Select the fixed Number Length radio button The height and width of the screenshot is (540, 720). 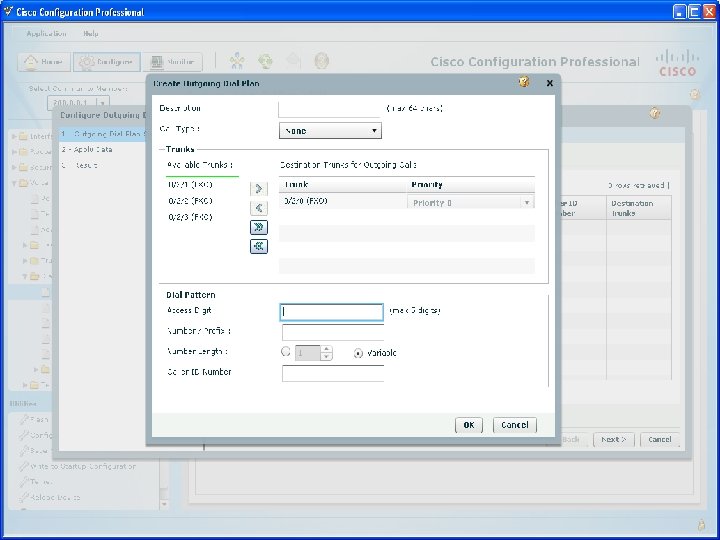(x=285, y=352)
